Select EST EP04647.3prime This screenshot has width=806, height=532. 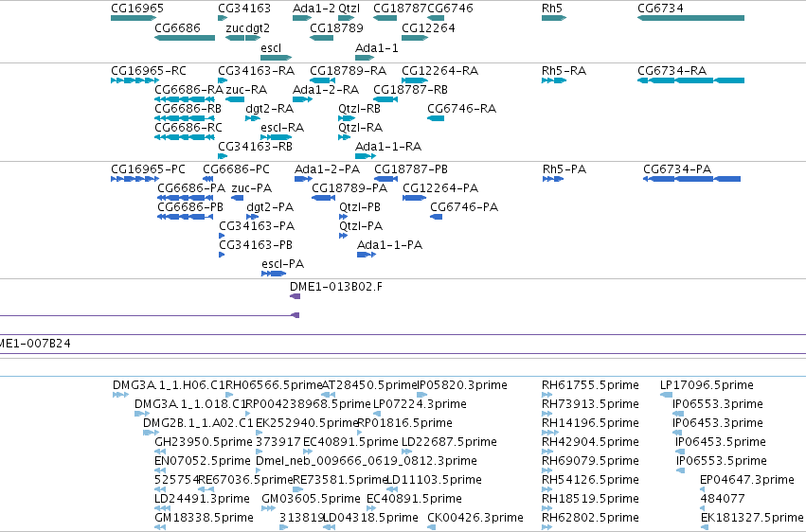tap(702, 489)
